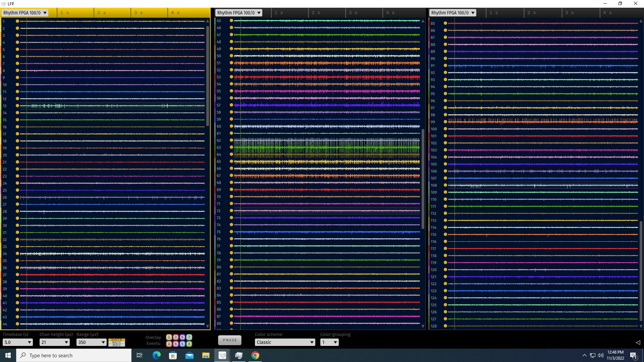
Task: Open the Color grouping dropdown
Action: tap(329, 342)
